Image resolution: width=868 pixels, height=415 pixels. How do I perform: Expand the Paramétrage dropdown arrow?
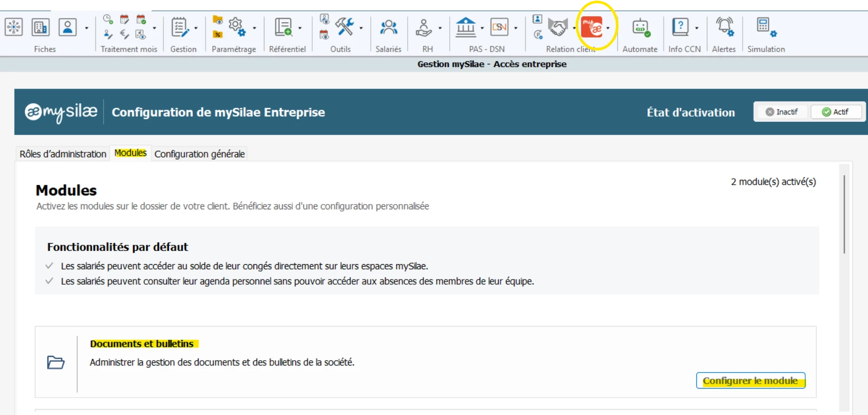pos(254,28)
